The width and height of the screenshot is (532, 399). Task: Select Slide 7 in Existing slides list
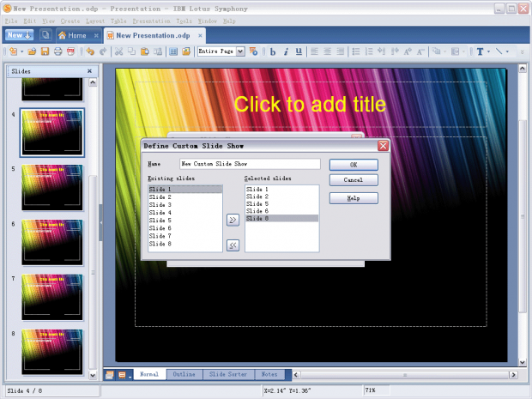160,236
